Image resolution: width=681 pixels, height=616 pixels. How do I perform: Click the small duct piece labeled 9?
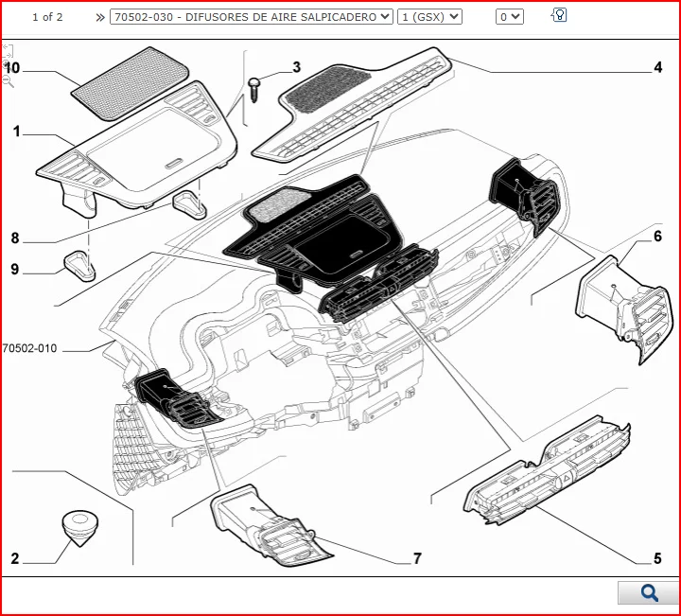coord(79,266)
